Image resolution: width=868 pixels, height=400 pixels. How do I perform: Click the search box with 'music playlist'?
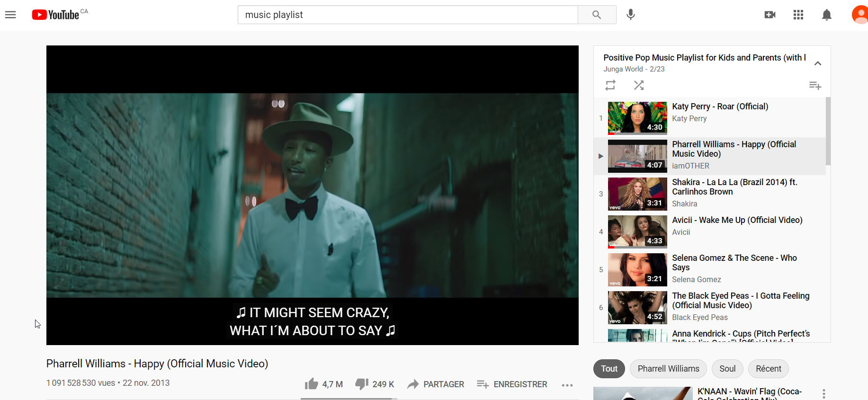408,15
